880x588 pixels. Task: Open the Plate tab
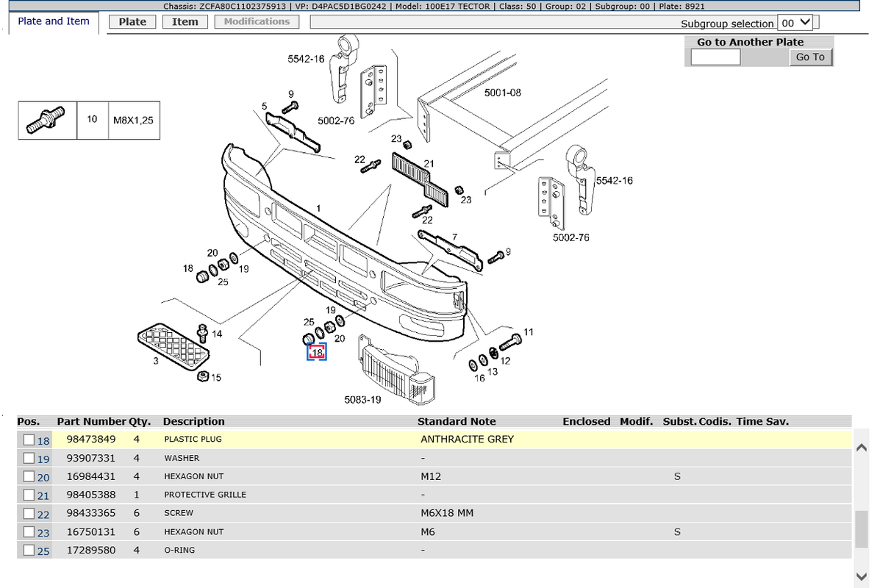pos(132,22)
